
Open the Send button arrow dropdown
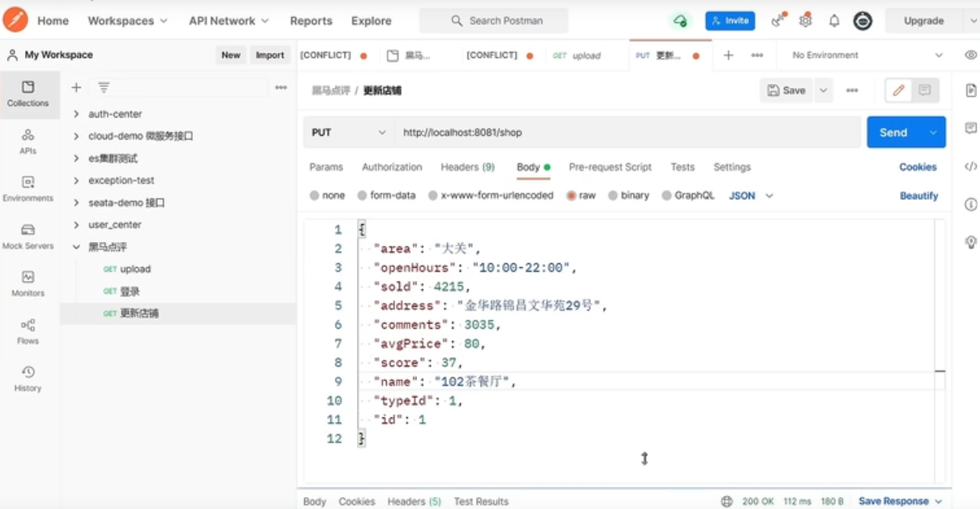(x=933, y=132)
